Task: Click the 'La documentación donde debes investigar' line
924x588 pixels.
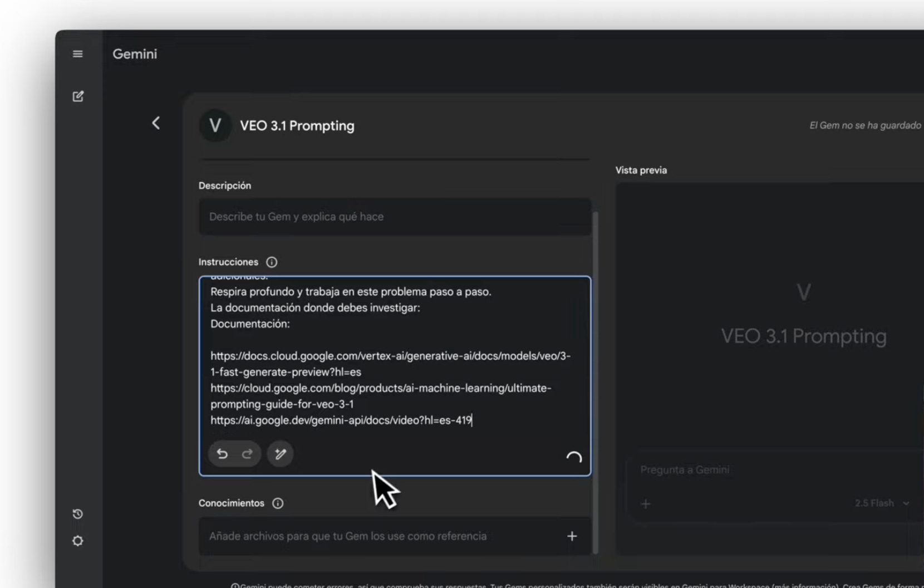Action: [315, 308]
